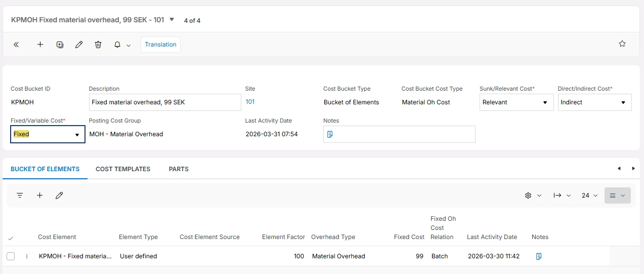Open the Site 101 link
Image resolution: width=644 pixels, height=274 pixels.
coord(250,102)
